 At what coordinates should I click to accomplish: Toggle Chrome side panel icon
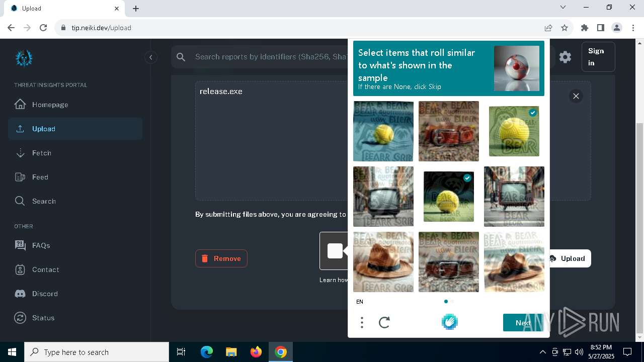[x=600, y=28]
